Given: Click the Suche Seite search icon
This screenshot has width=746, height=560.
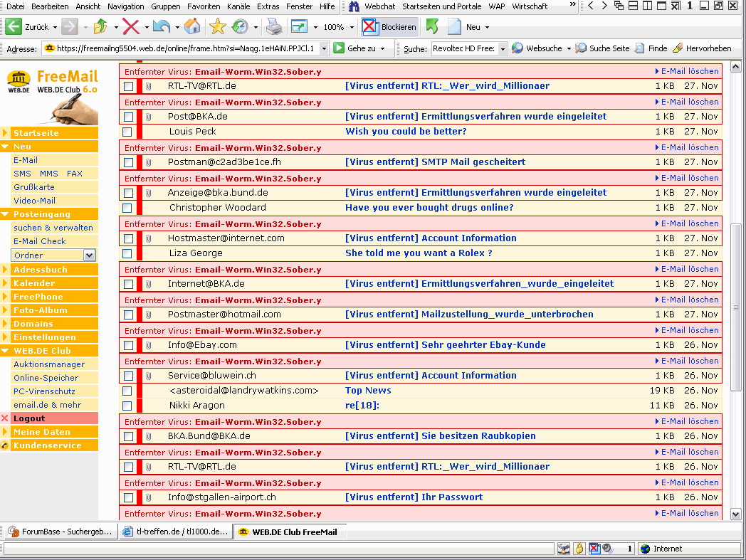Looking at the screenshot, I should click(x=580, y=48).
